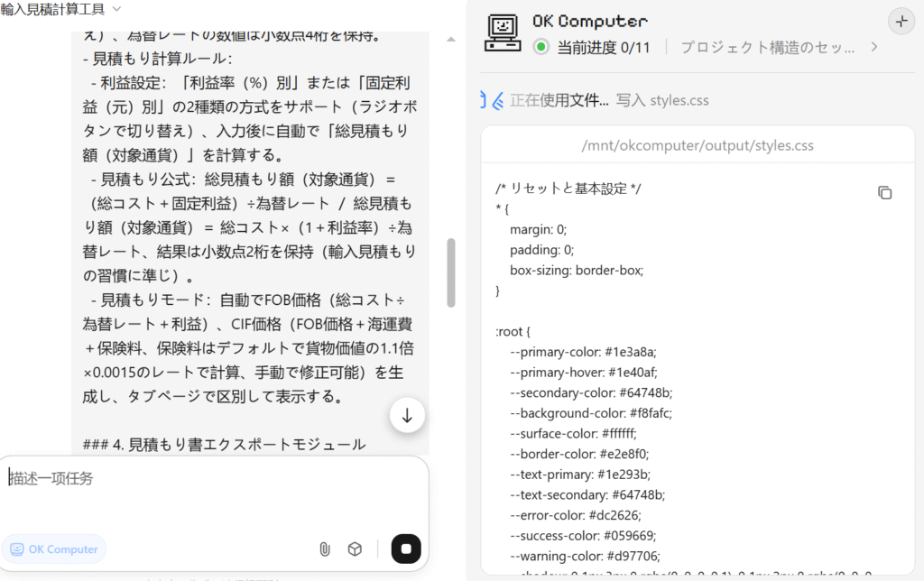Click the green progress status indicator

click(x=541, y=47)
